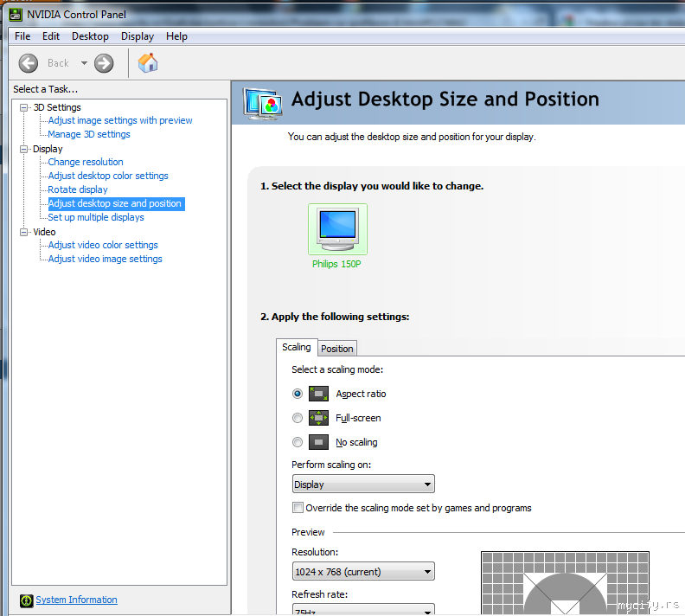Open Manage 3D settings
The width and height of the screenshot is (685, 616).
click(x=89, y=135)
